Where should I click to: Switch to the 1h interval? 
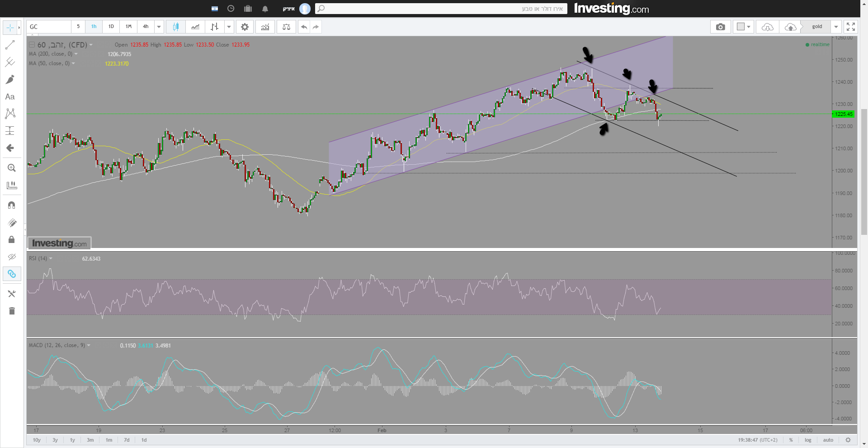(x=94, y=27)
